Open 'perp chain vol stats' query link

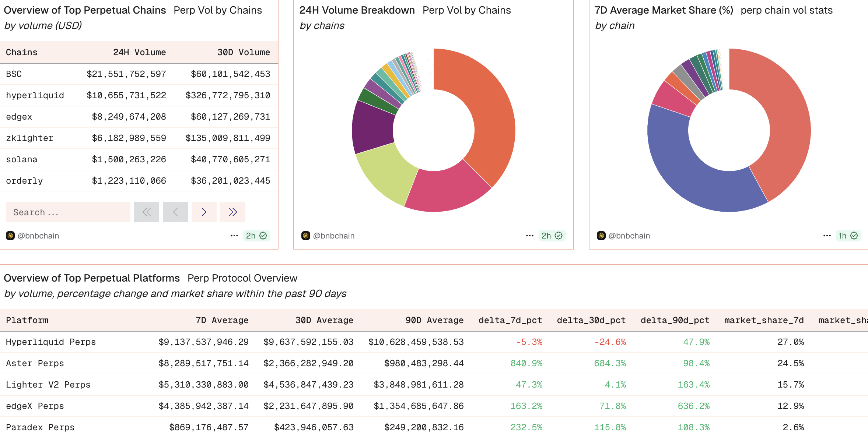pyautogui.click(x=787, y=10)
